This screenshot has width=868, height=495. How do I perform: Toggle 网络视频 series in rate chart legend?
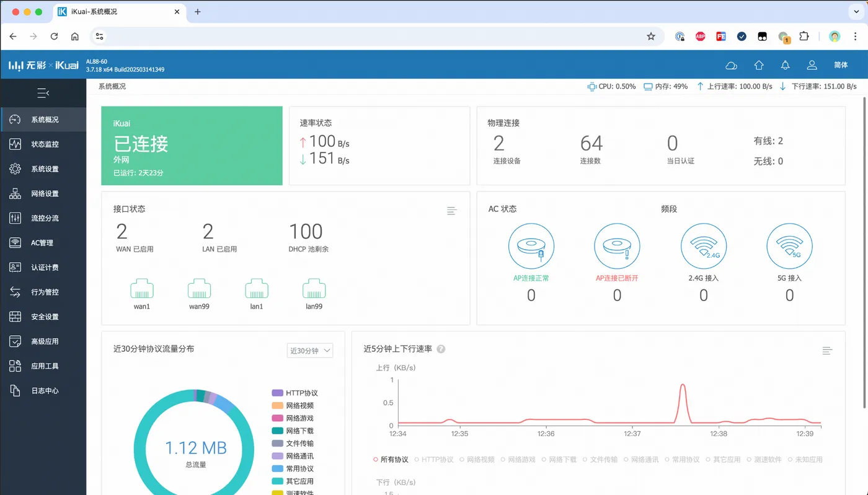477,460
